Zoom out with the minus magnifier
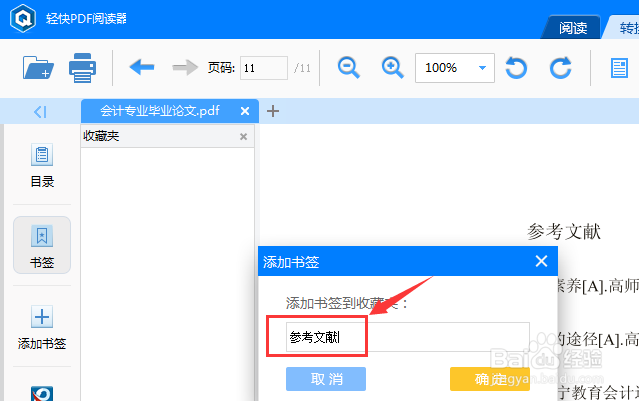Image resolution: width=639 pixels, height=401 pixels. 349,68
